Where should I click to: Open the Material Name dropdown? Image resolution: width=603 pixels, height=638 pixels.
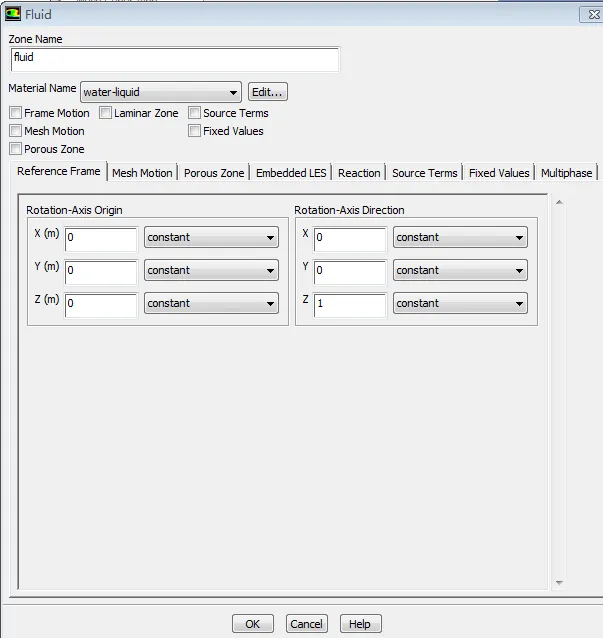pyautogui.click(x=161, y=92)
